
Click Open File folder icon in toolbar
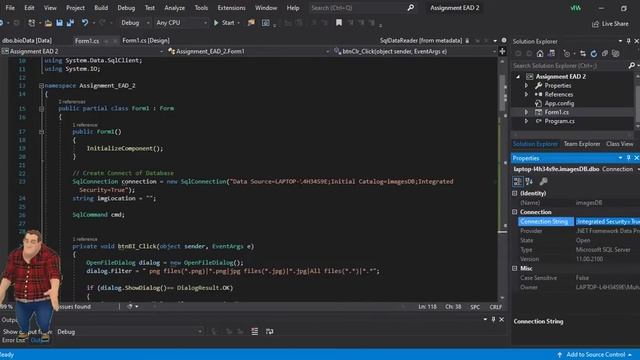tap(48, 23)
